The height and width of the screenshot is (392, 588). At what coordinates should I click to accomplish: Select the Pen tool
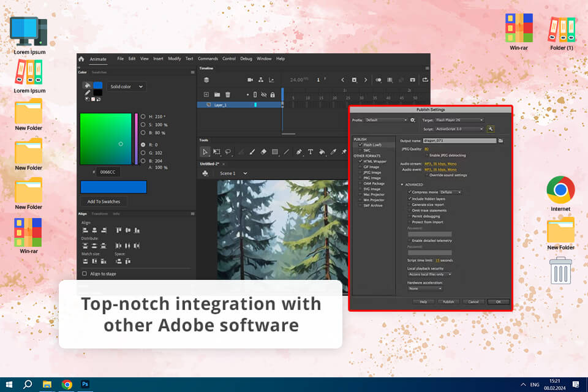coord(299,152)
